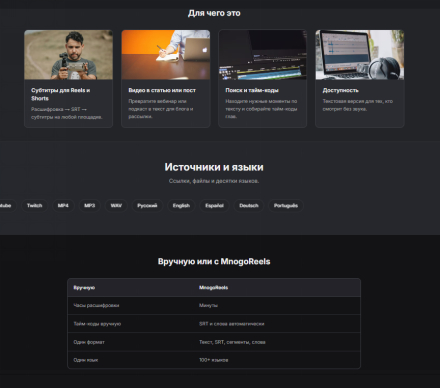Click the 'Источники и языки' heading
440x388 pixels.
pos(214,167)
